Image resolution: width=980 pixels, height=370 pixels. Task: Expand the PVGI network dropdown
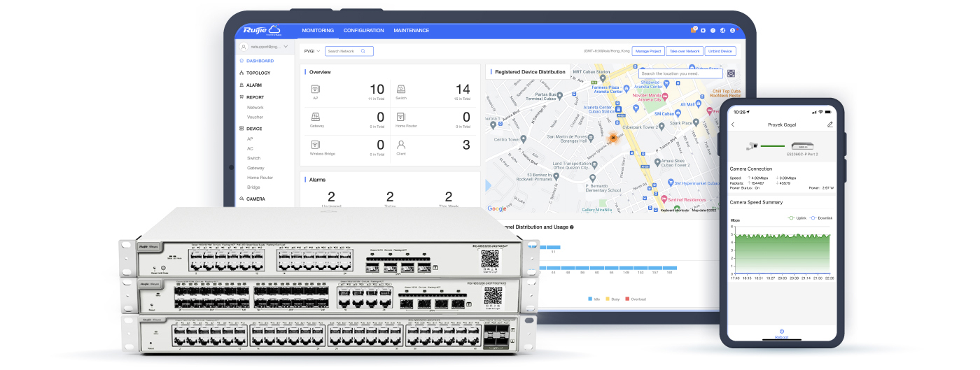[311, 51]
